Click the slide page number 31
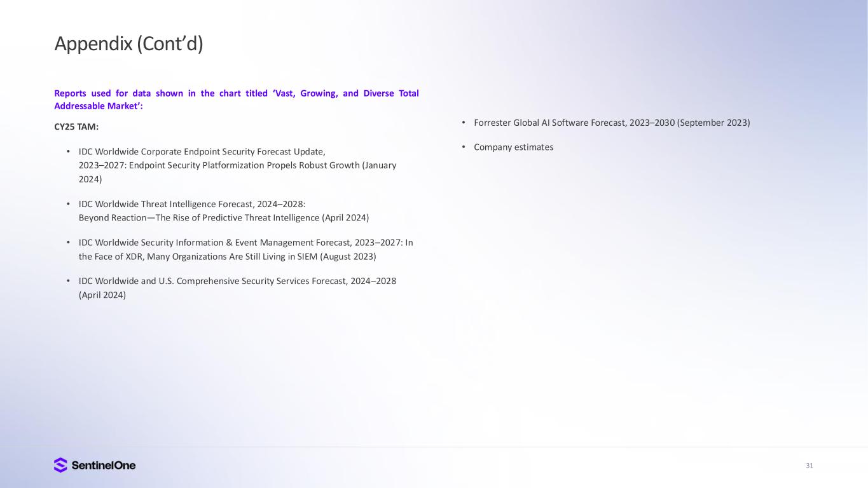The height and width of the screenshot is (488, 868). click(809, 466)
